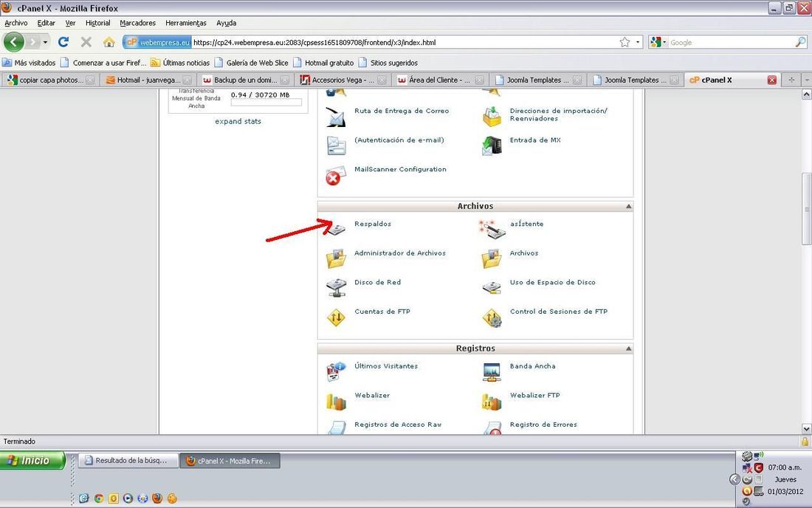Click the Webalizer chart icon
This screenshot has height=508, width=812.
point(336,402)
